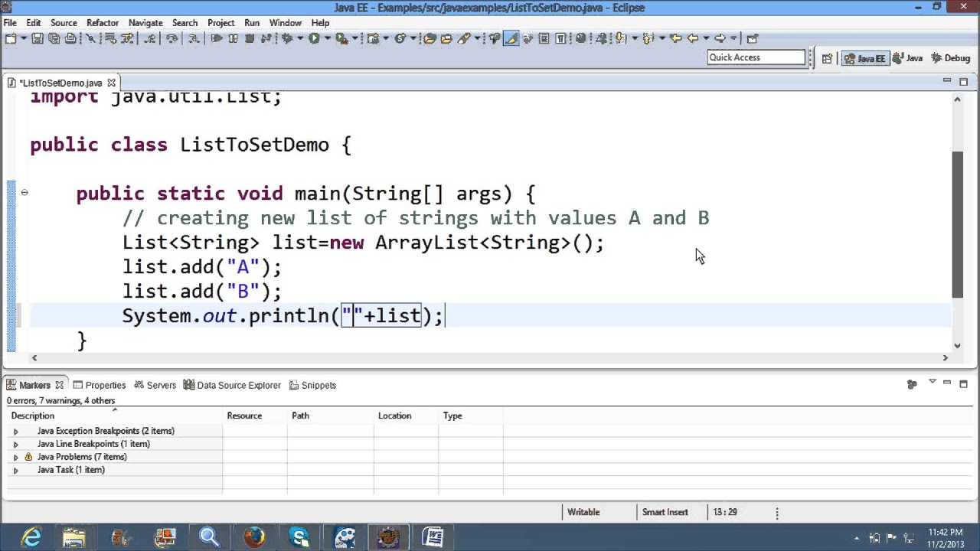Click the Resource column header

[255, 416]
